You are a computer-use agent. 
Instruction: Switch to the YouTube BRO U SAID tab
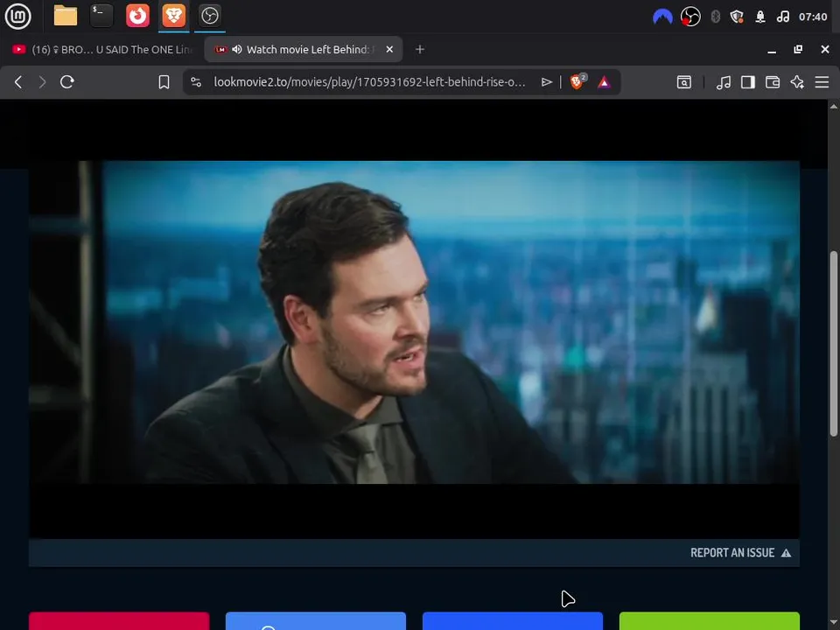point(101,49)
